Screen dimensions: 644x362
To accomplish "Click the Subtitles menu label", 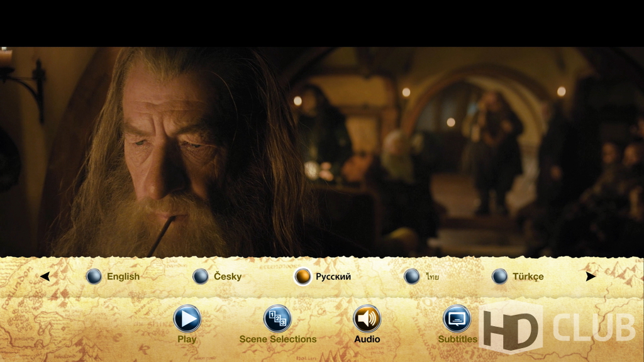I will pyautogui.click(x=458, y=339).
